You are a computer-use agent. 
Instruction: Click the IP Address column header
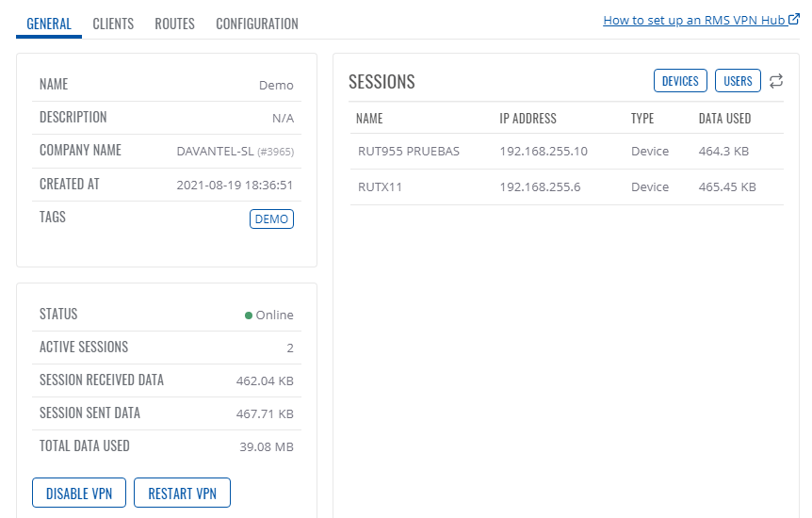tap(528, 119)
